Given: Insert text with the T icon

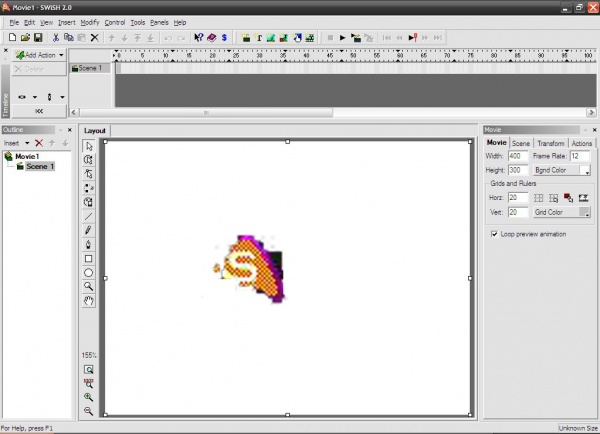Looking at the screenshot, I should point(259,38).
